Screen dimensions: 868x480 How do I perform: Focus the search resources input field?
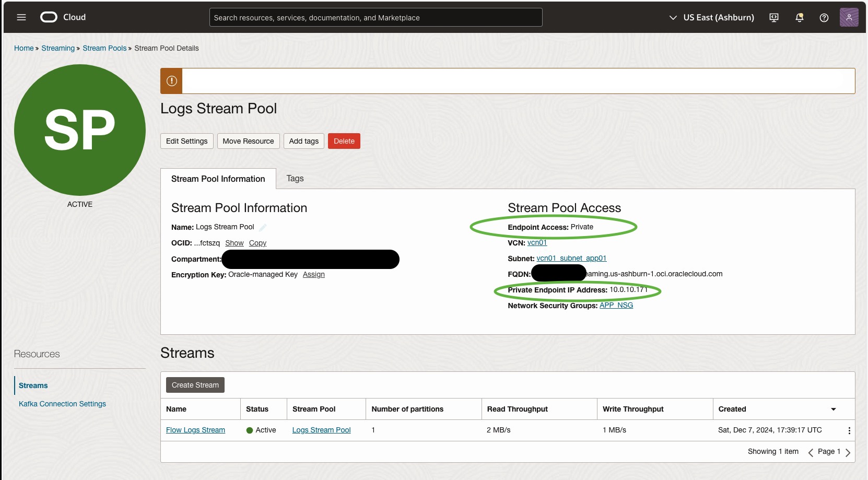376,17
